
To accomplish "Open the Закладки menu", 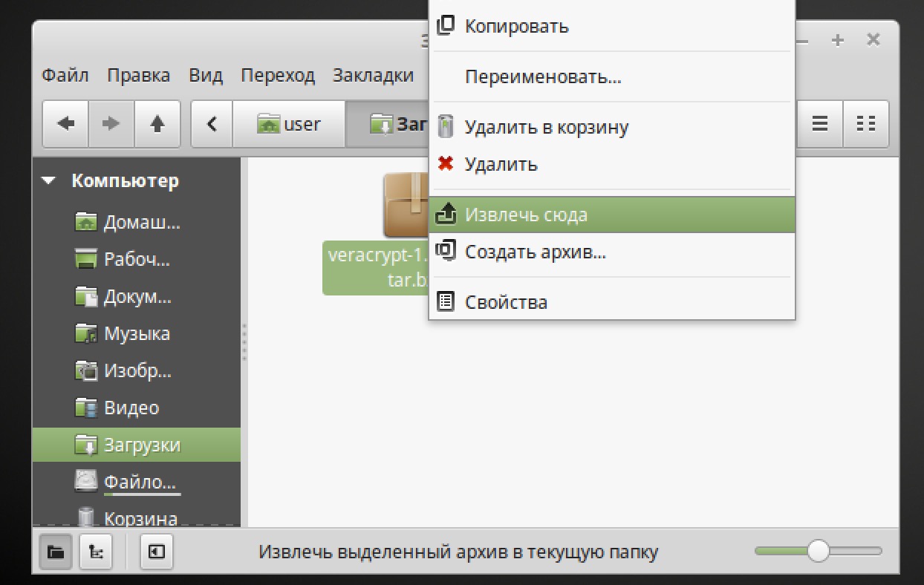I will point(373,75).
